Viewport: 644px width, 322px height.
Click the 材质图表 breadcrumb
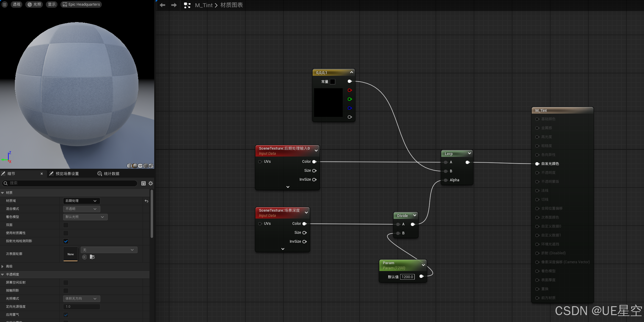pyautogui.click(x=232, y=5)
